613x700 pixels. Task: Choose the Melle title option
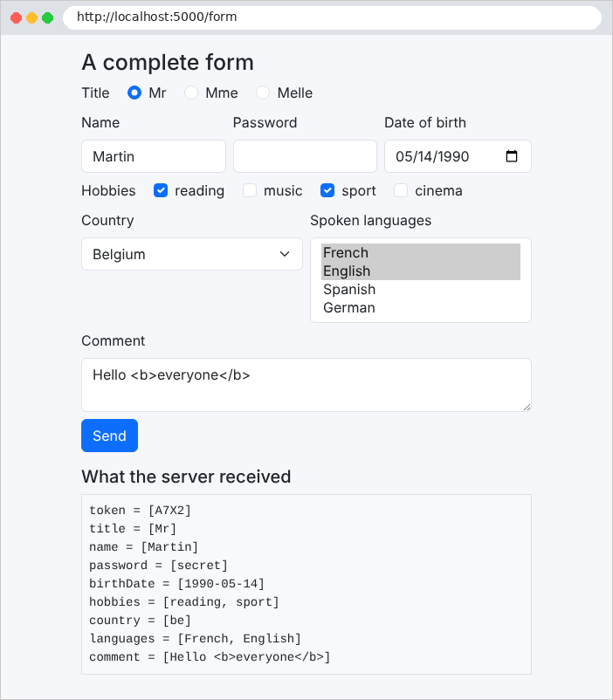pos(263,93)
